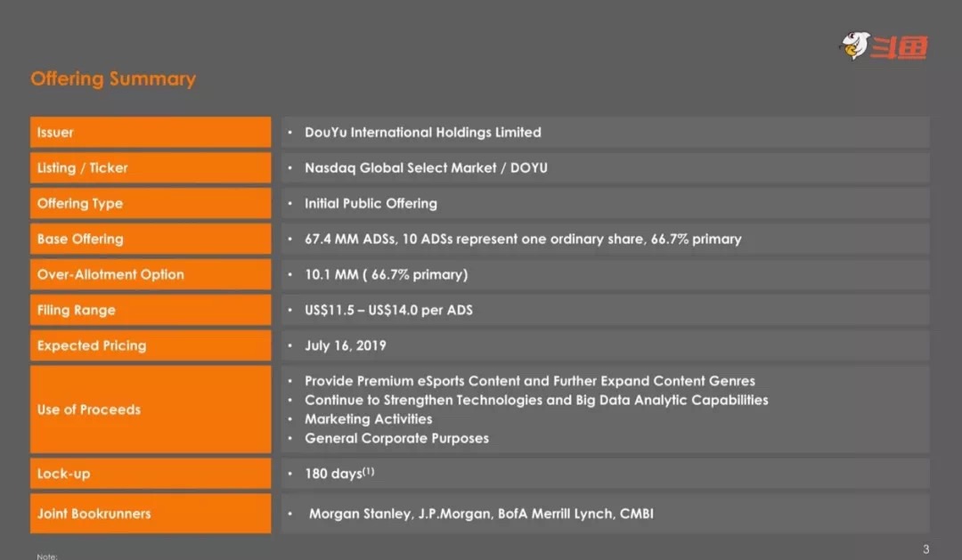962x560 pixels.
Task: Click 'US$11.5 – US$14.0 per ADS'
Action: 388,311
